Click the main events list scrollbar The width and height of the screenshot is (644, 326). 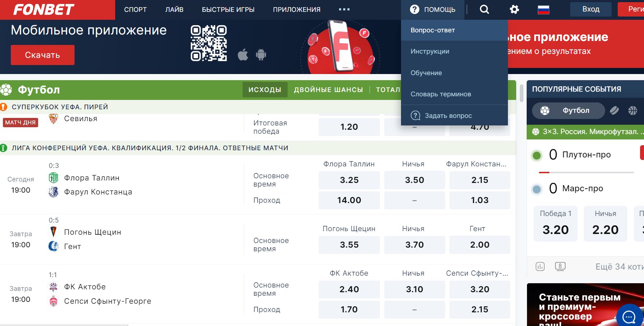point(521,93)
